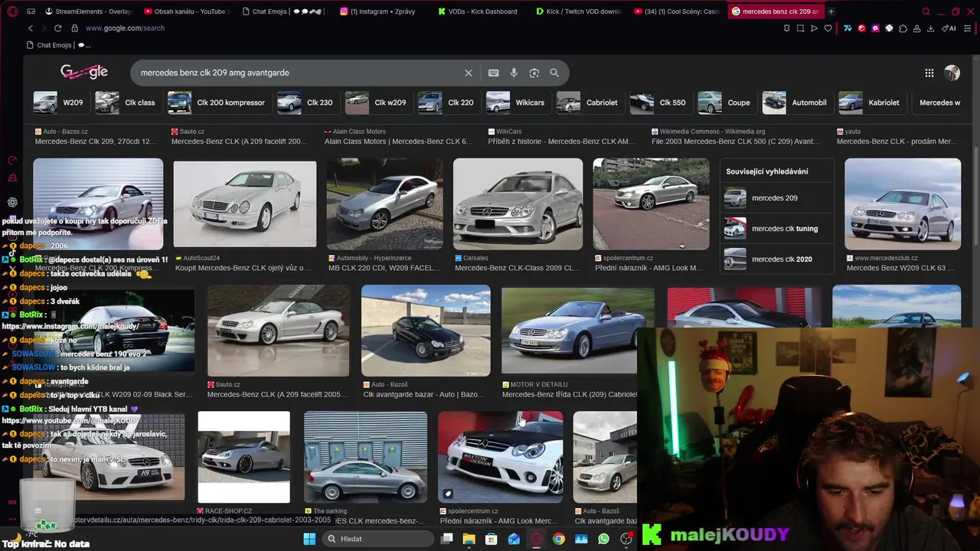Open related search mercedes clk tuning
Screen dimensions: 980x551
click(777, 229)
